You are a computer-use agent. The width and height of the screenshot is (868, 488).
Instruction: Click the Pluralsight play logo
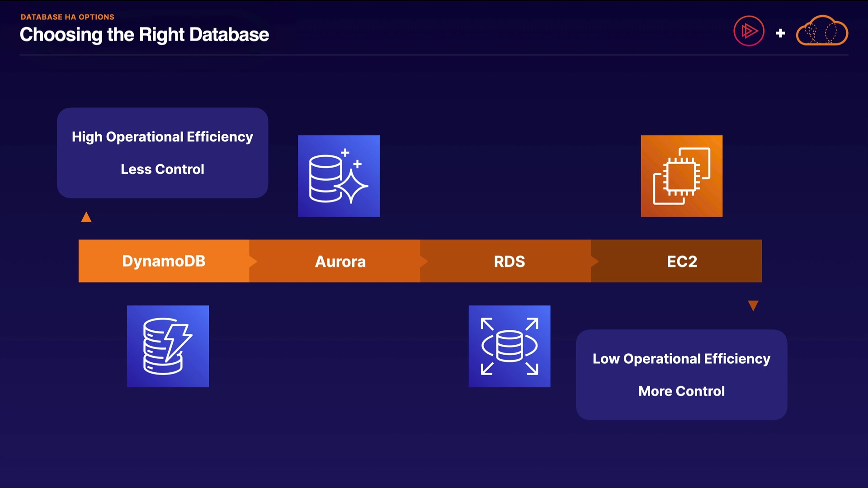click(x=749, y=31)
